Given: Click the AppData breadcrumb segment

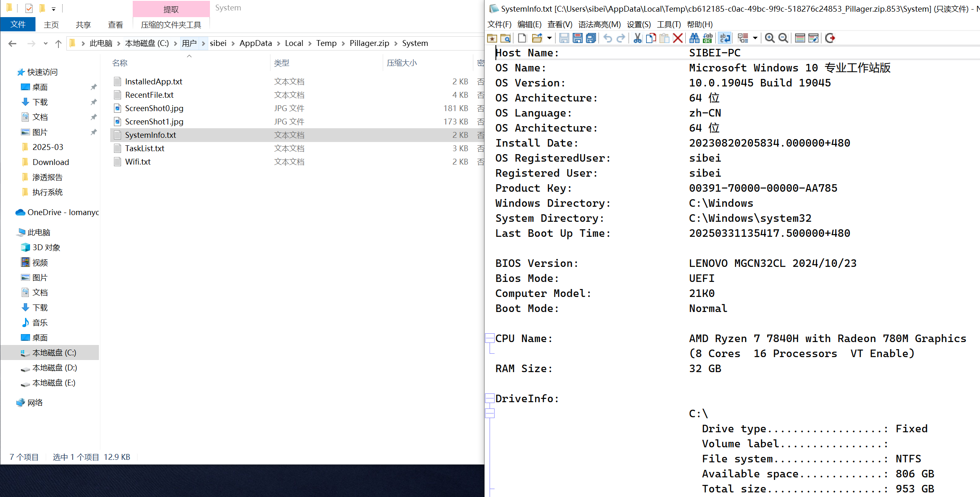Looking at the screenshot, I should [x=255, y=43].
